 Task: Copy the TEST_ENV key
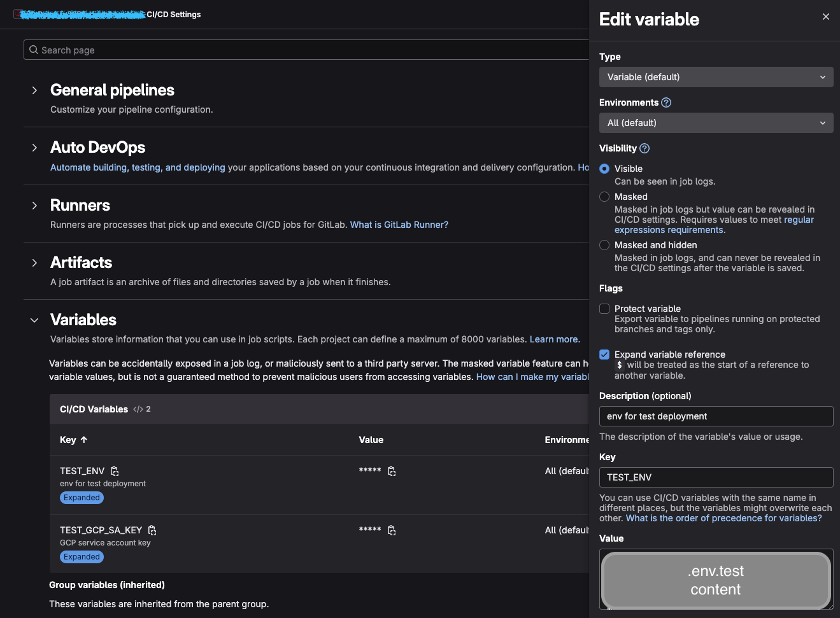click(115, 471)
